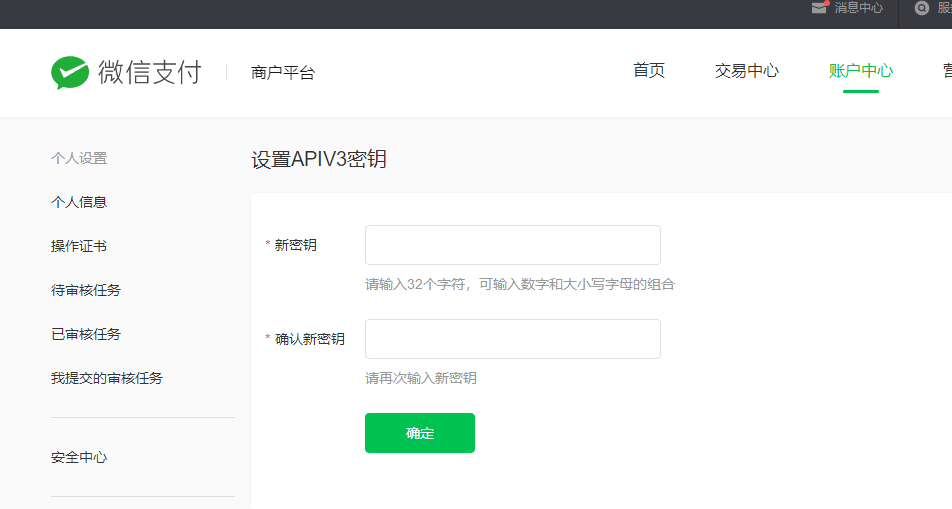The width and height of the screenshot is (952, 509).
Task: Click 请再次输入新密钥 hint text
Action: point(421,378)
